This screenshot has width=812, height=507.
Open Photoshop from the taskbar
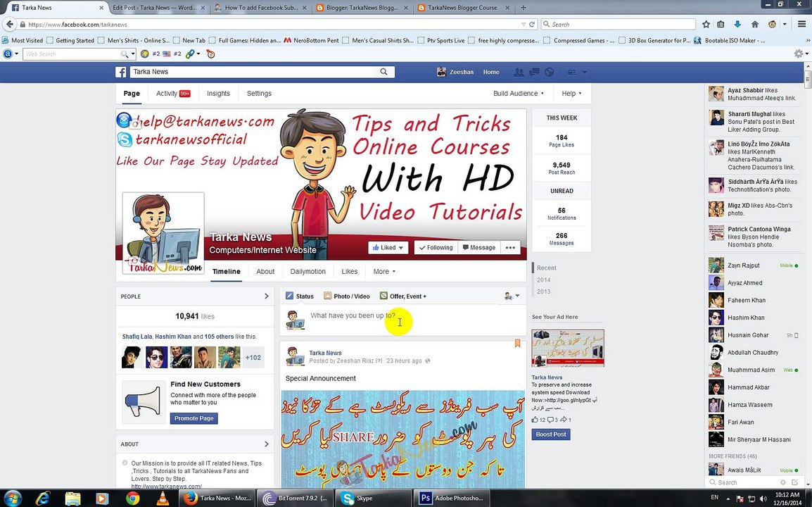tap(454, 498)
